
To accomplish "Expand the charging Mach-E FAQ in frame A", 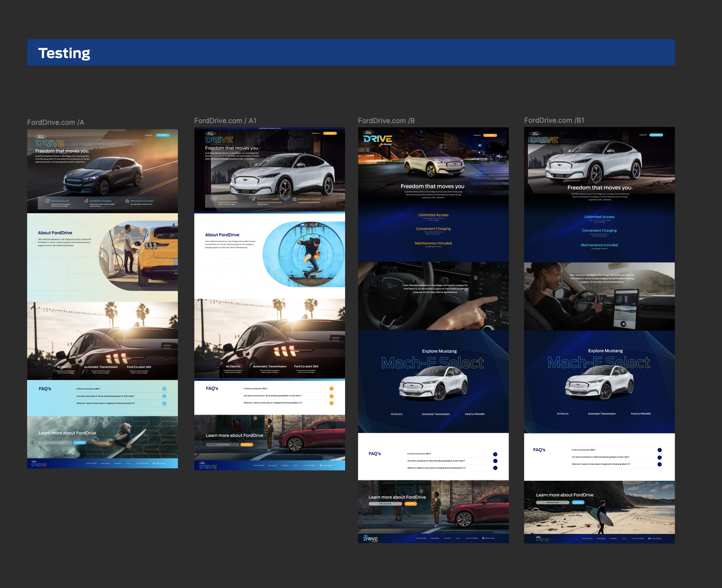I will coord(164,403).
